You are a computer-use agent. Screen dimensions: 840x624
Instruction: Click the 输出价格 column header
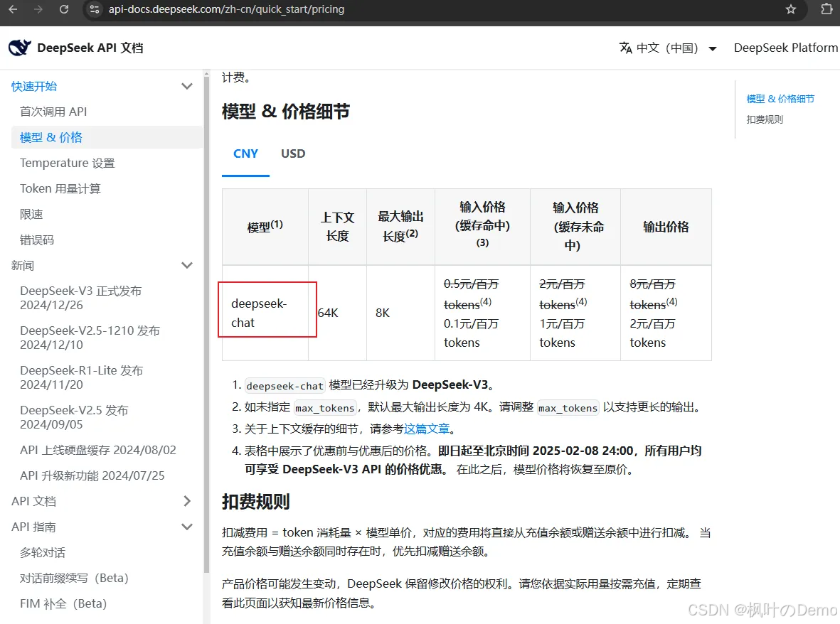click(x=666, y=227)
